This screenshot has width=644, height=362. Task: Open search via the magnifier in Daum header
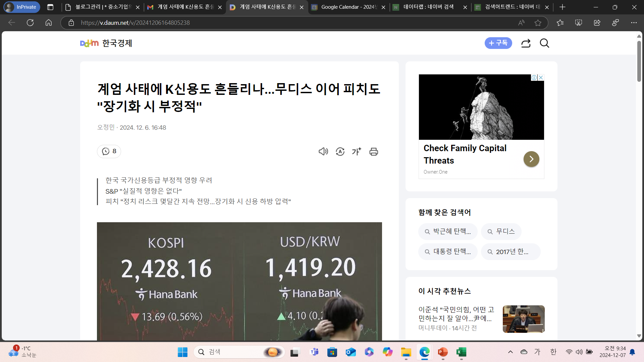544,43
